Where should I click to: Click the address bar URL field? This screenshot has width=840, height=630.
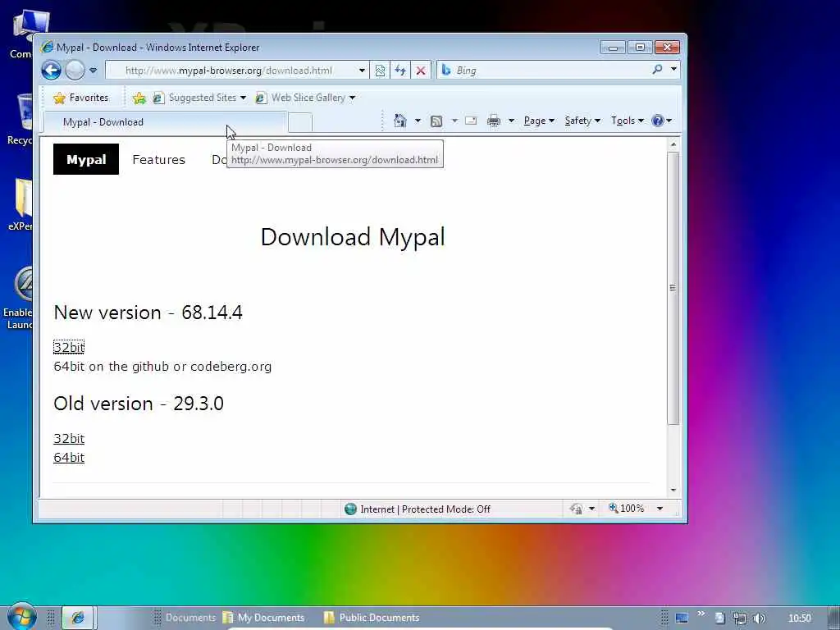point(230,71)
